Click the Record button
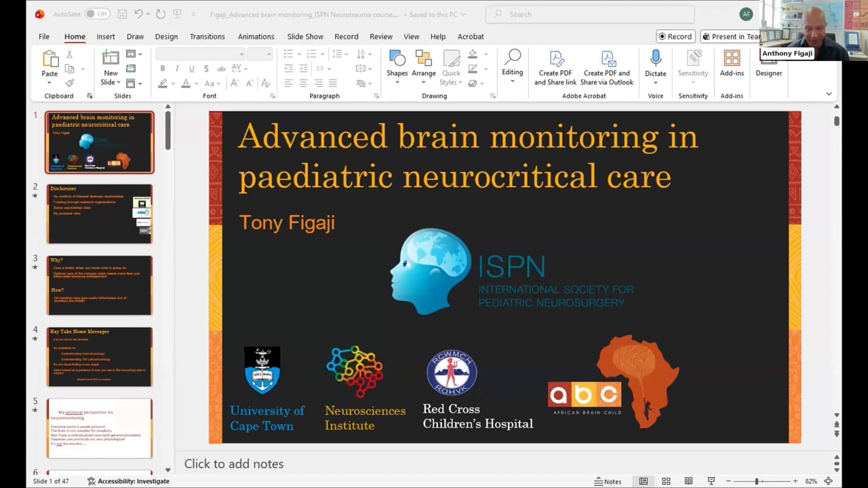 675,37
